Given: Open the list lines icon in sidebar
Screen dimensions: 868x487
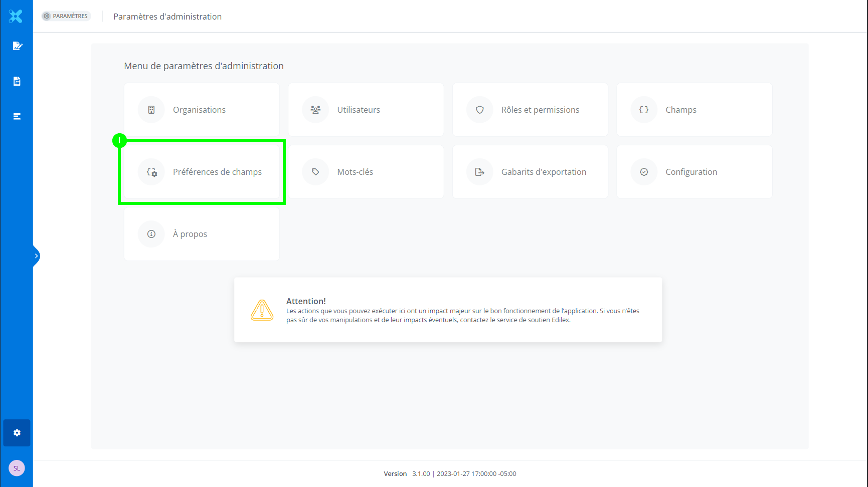Looking at the screenshot, I should click(x=17, y=116).
